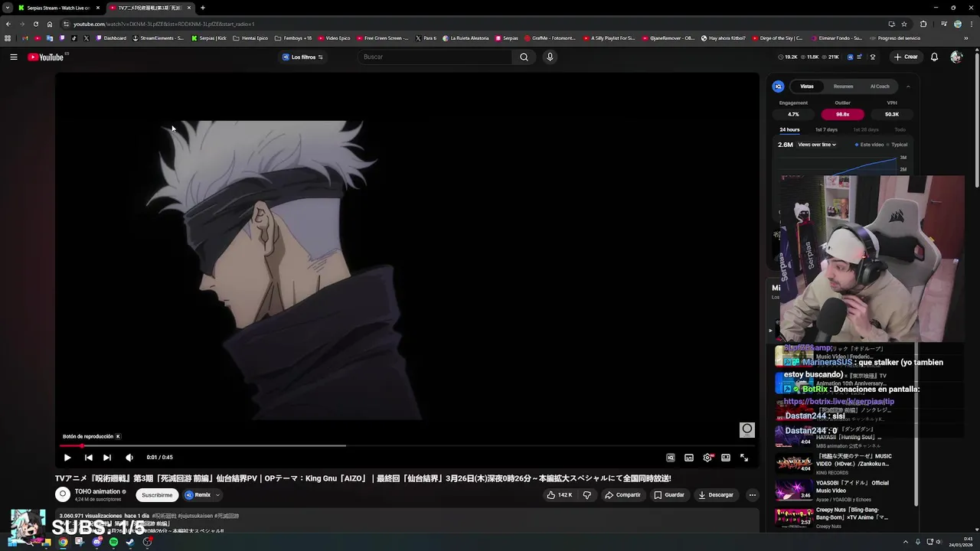This screenshot has height=551, width=980.
Task: Collapse the vidIQ stats panel chevron
Action: pyautogui.click(x=908, y=86)
